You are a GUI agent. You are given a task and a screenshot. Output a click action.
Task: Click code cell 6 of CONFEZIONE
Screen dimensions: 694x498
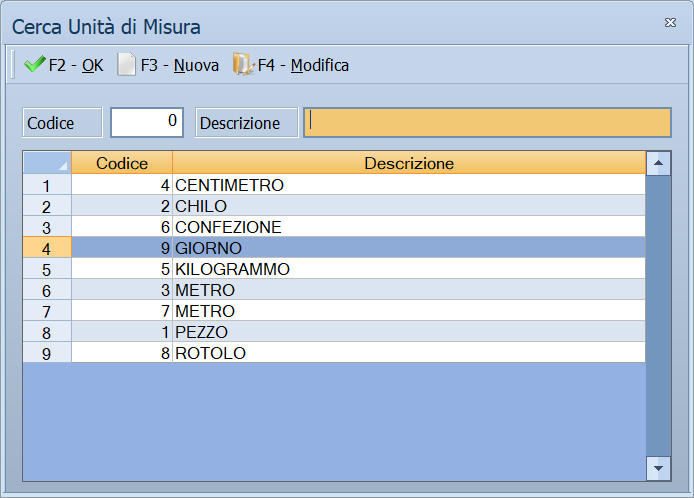[122, 227]
